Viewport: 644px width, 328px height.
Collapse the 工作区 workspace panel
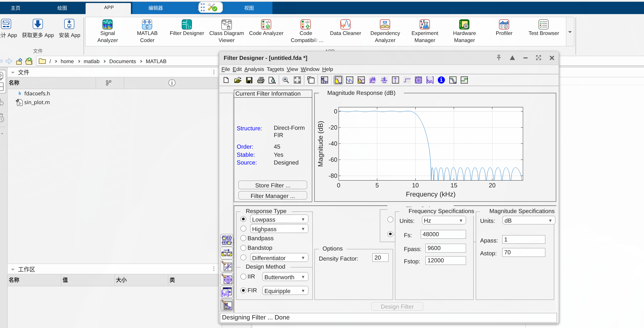[x=13, y=269]
